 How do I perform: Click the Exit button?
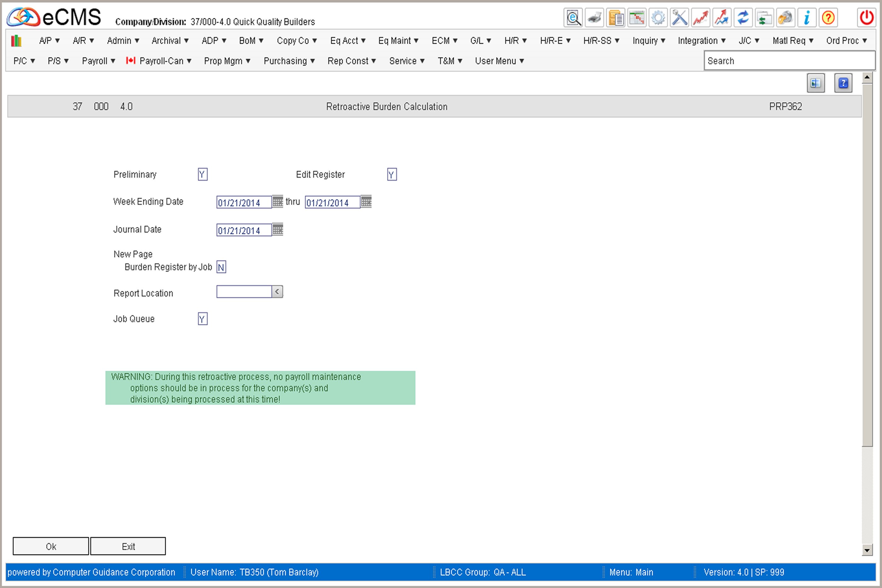tap(128, 546)
